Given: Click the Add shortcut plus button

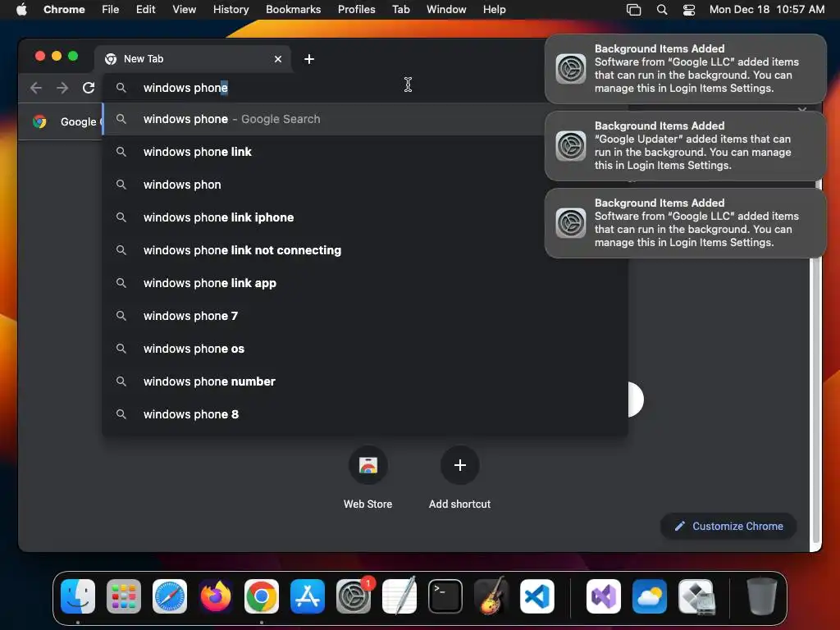Looking at the screenshot, I should pos(459,465).
